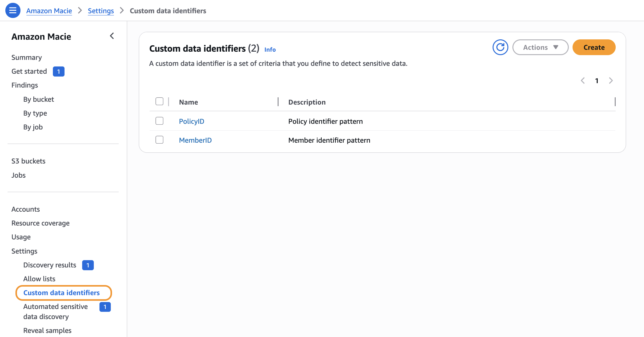The width and height of the screenshot is (644, 337).
Task: Open Accounts in sidebar
Action: (26, 209)
